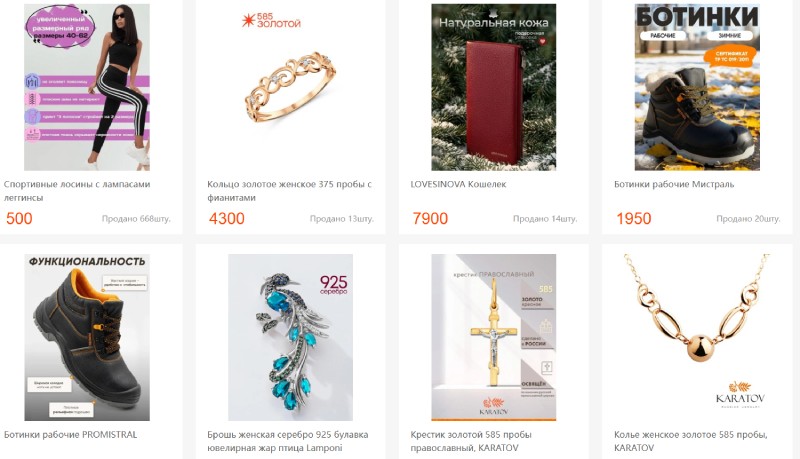This screenshot has width=800, height=459.
Task: Click the 'LOVESINOVA Кошелек' title
Action: point(458,184)
